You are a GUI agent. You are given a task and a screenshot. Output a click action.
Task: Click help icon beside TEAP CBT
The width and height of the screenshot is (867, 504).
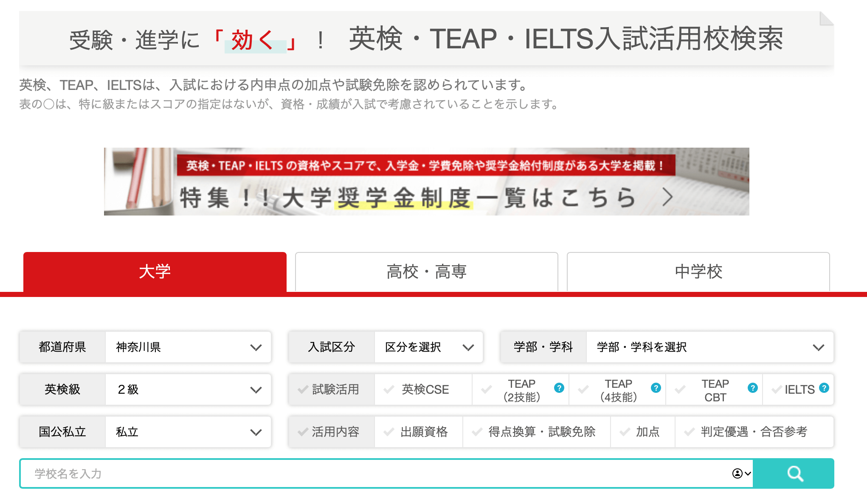(x=753, y=388)
